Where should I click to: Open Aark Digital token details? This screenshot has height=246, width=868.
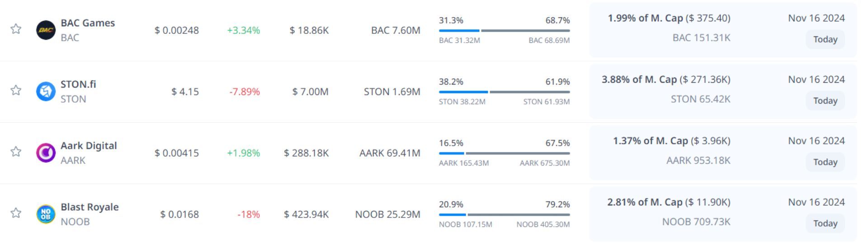(x=89, y=146)
